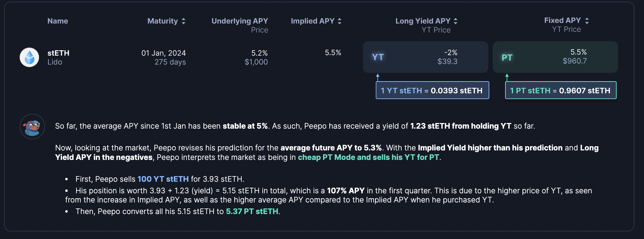This screenshot has height=239, width=644.
Task: Click the arrow under the PT box
Action: tap(507, 77)
